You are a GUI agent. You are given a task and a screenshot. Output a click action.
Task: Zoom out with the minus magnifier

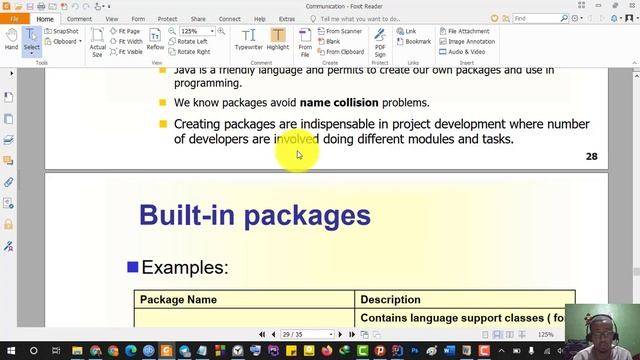172,31
